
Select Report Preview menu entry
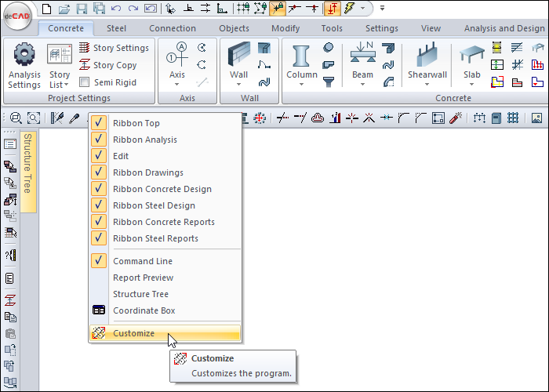click(x=144, y=278)
